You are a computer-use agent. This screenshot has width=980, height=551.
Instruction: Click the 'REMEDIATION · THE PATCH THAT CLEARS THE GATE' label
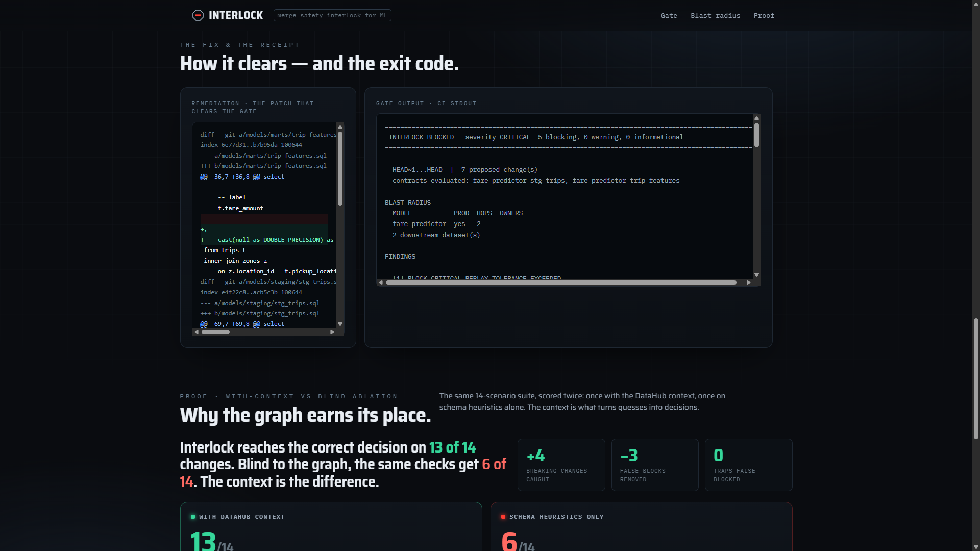253,107
